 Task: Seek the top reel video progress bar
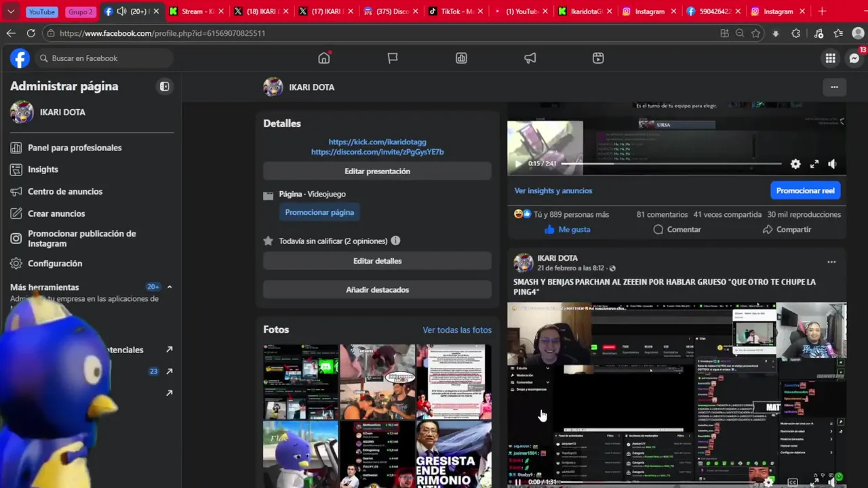(671, 164)
